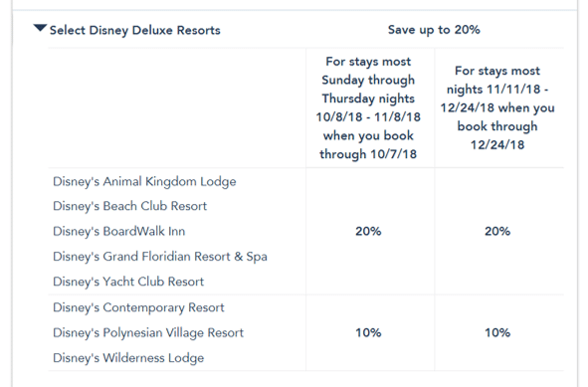Click the Save up to 20% text
Screen dimensions: 588x387
(434, 30)
